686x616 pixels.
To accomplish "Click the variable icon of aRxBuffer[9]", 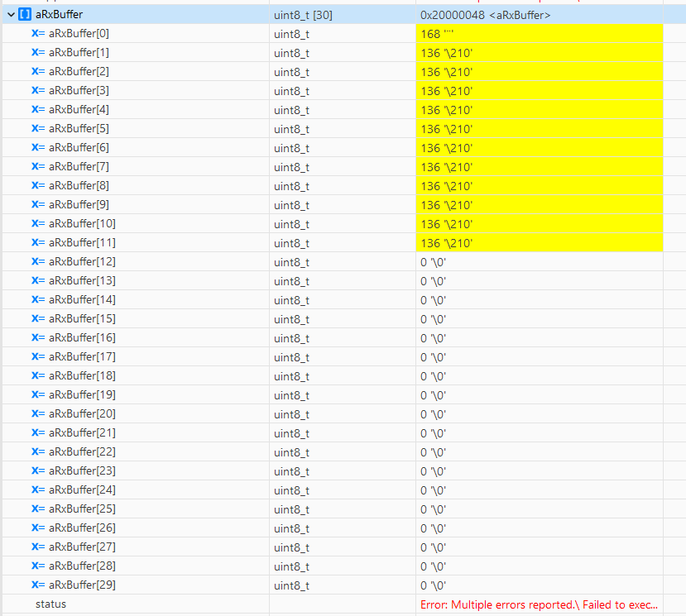I will [x=38, y=204].
